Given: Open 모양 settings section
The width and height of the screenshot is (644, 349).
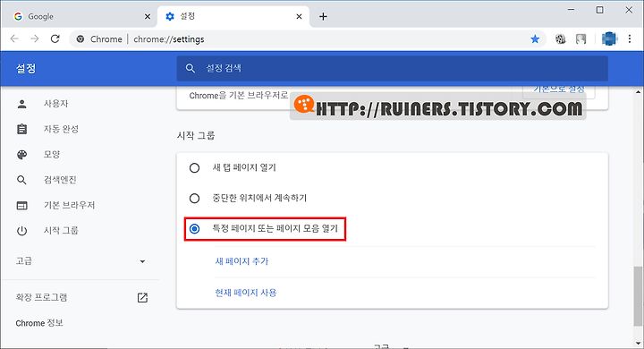Looking at the screenshot, I should tap(52, 155).
